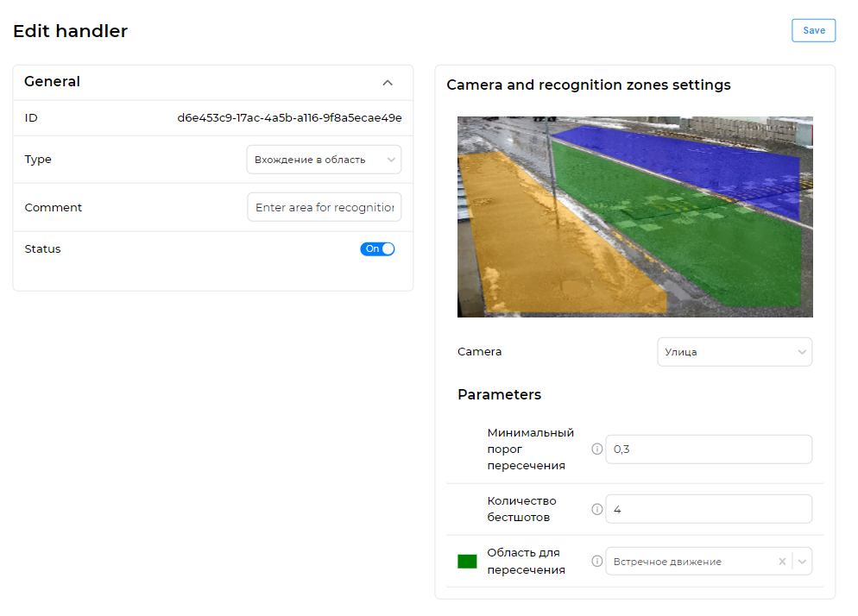
Task: Click the Comment input field
Action: click(x=324, y=207)
